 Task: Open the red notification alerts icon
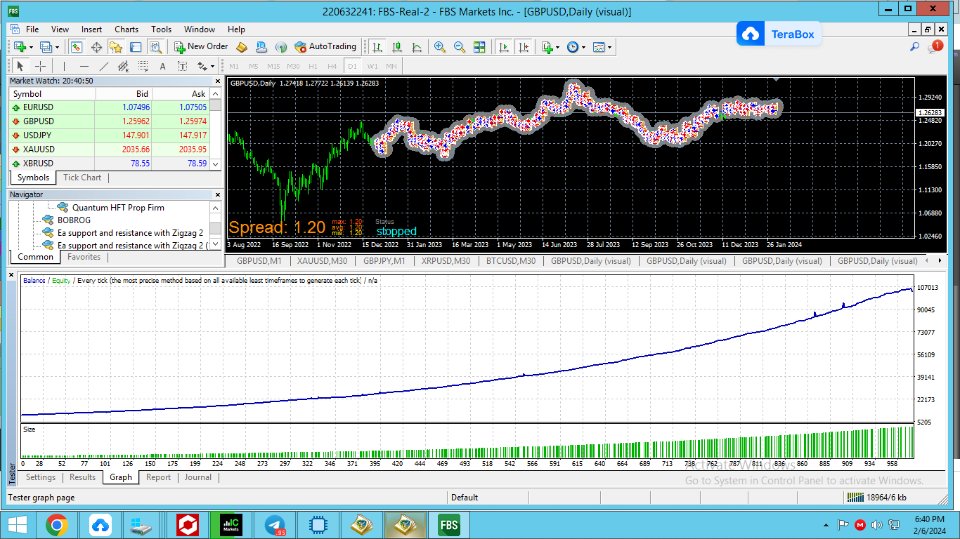point(936,47)
